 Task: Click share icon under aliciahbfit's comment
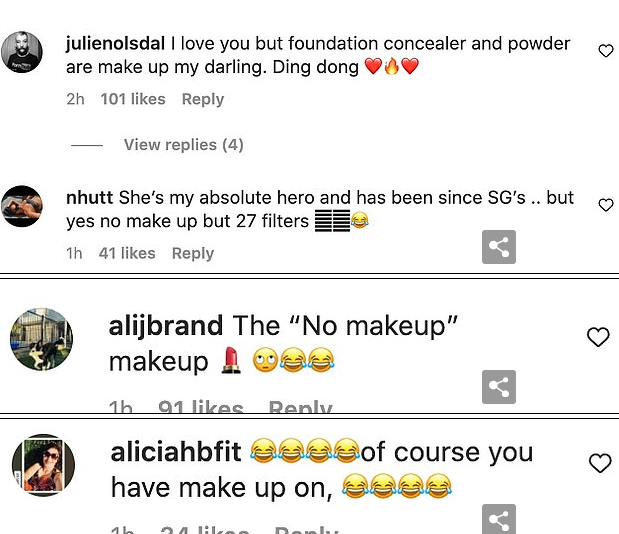499,519
